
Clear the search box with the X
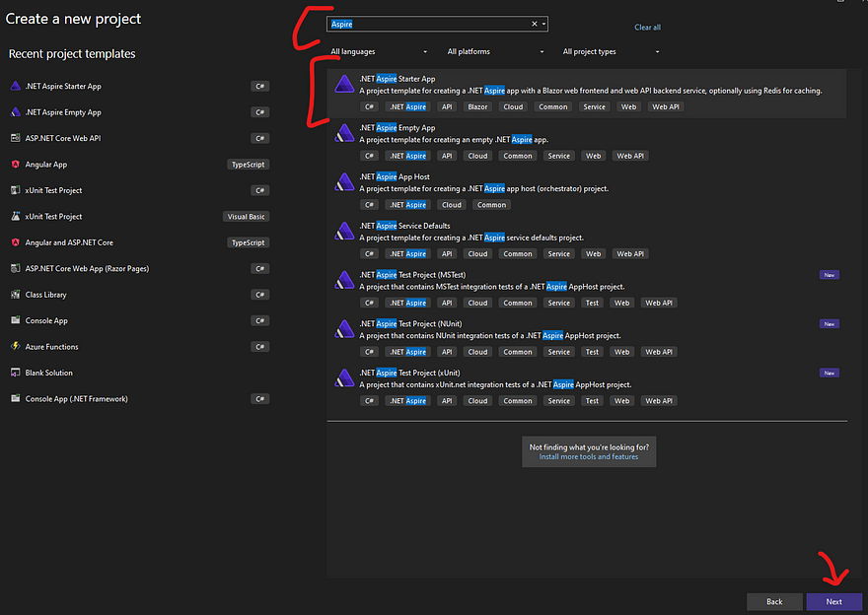point(535,24)
